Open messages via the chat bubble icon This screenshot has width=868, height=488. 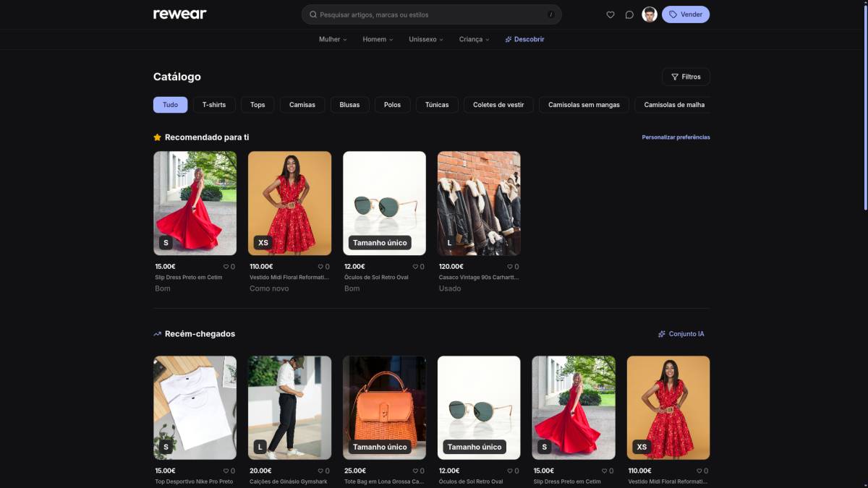tap(629, 14)
